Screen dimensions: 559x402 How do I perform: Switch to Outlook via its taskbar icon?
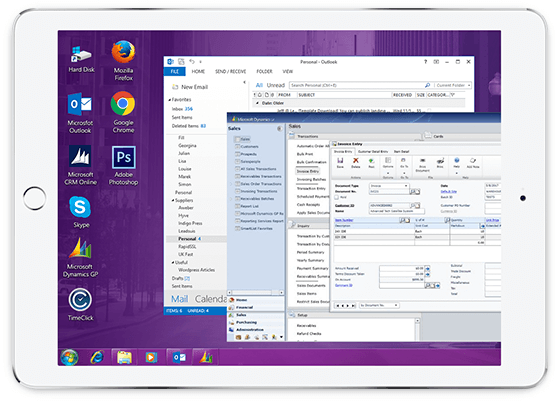pyautogui.click(x=179, y=357)
